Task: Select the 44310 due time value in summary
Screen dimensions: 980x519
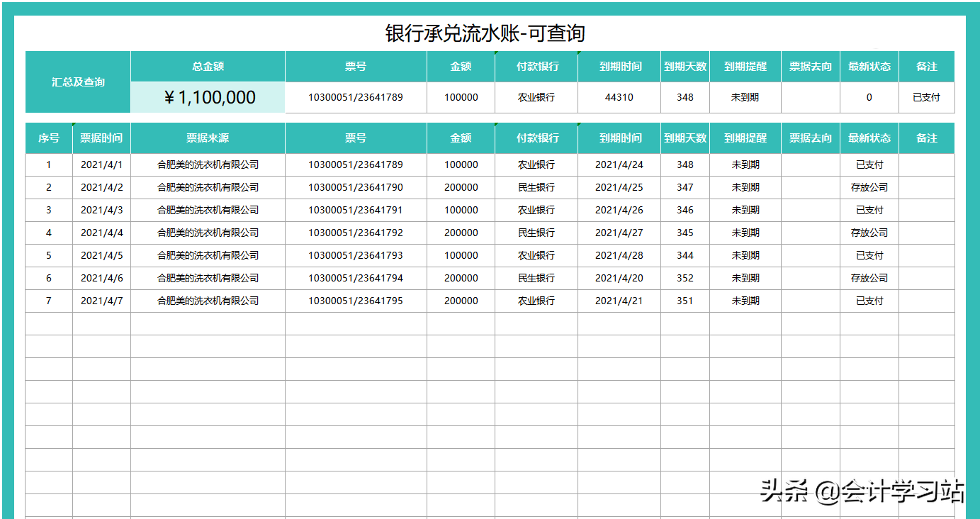Action: click(619, 97)
